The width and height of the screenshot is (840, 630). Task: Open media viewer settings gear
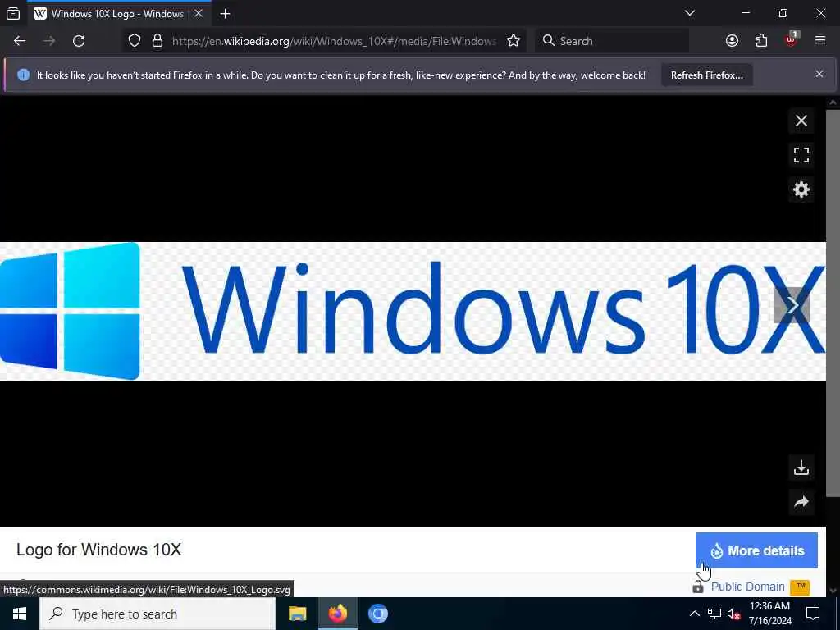(801, 189)
